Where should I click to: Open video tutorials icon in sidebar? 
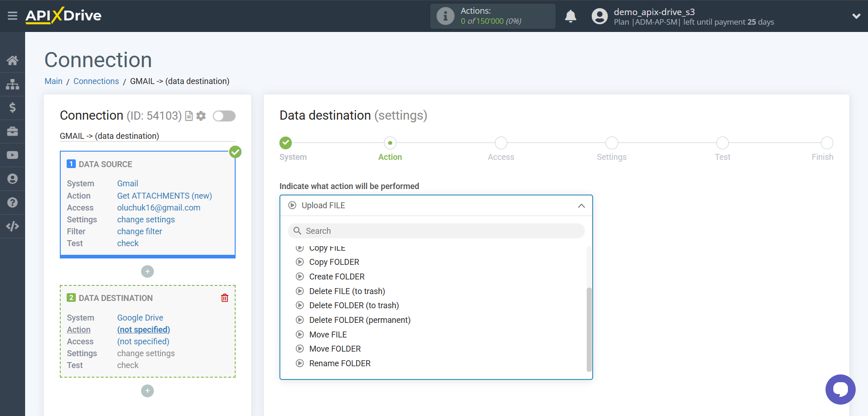12,155
